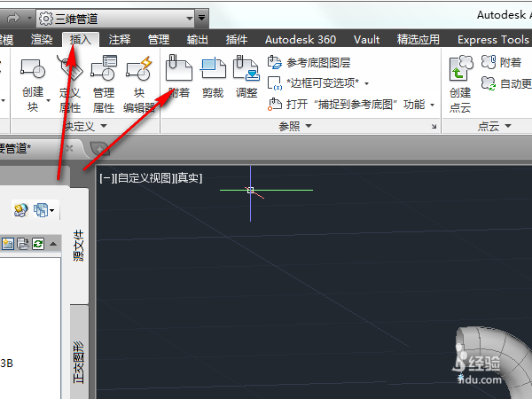Image resolution: width=532 pixels, height=399 pixels.
Task: Click the 自动更新 point cloud button
Action: pos(506,83)
